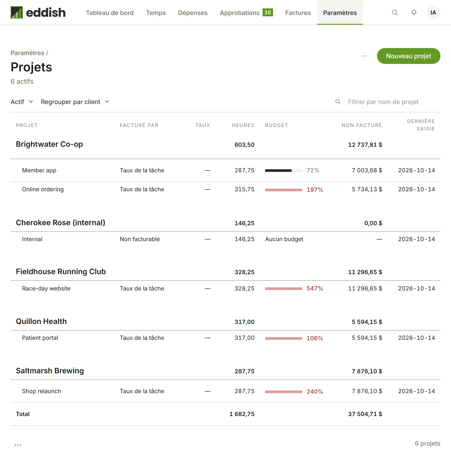The height and width of the screenshot is (476, 451).
Task: Open the Approbations tab
Action: pyautogui.click(x=239, y=13)
